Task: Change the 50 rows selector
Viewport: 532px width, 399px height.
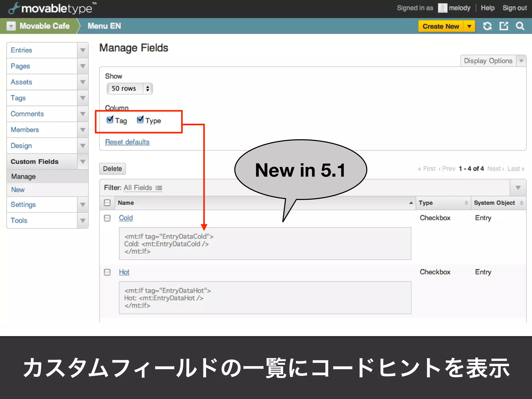Action: 130,89
